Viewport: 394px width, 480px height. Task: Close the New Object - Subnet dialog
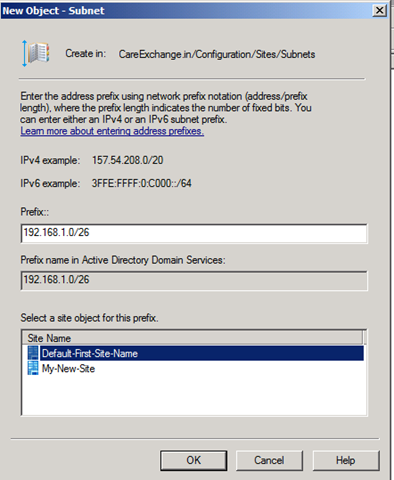(380, 11)
